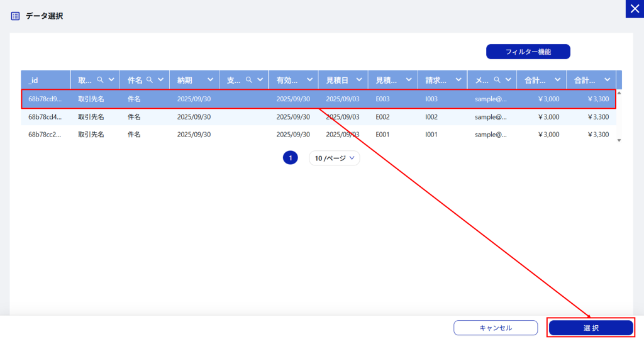This screenshot has height=339, width=644.
Task: Click the table scrollbar up arrow
Action: (619, 93)
